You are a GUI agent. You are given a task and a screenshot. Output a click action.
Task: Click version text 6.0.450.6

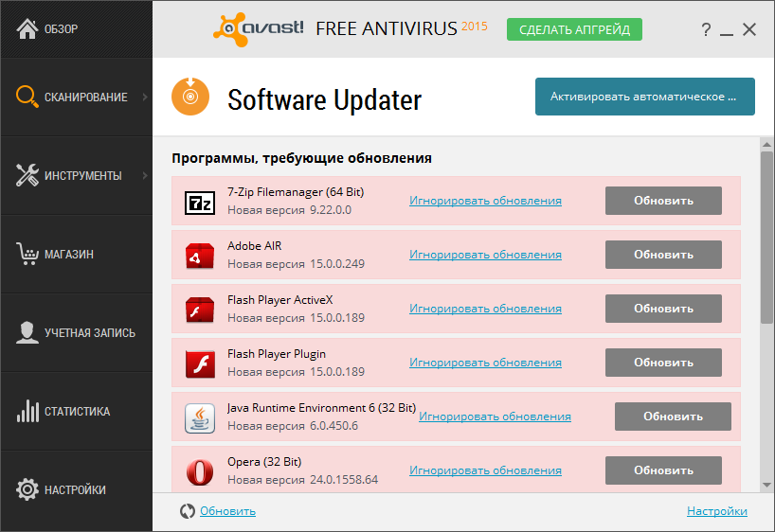[x=334, y=425]
